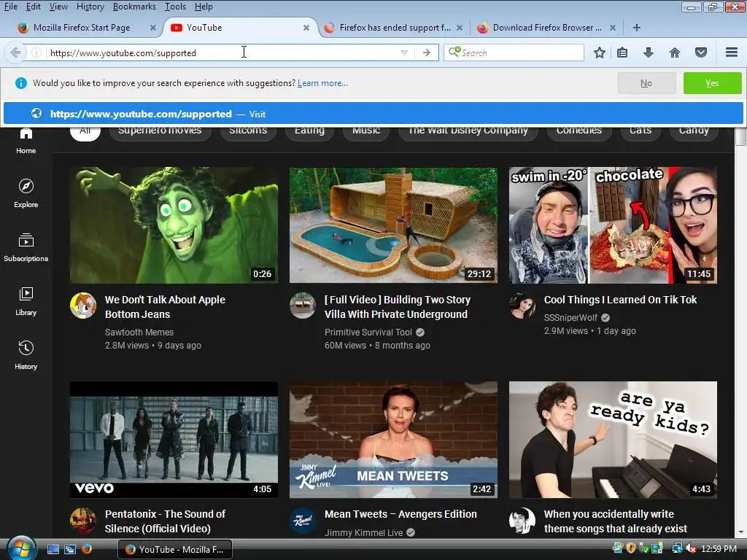Click the Pocket icon in toolbar
Image resolution: width=747 pixels, height=560 pixels.
click(701, 52)
